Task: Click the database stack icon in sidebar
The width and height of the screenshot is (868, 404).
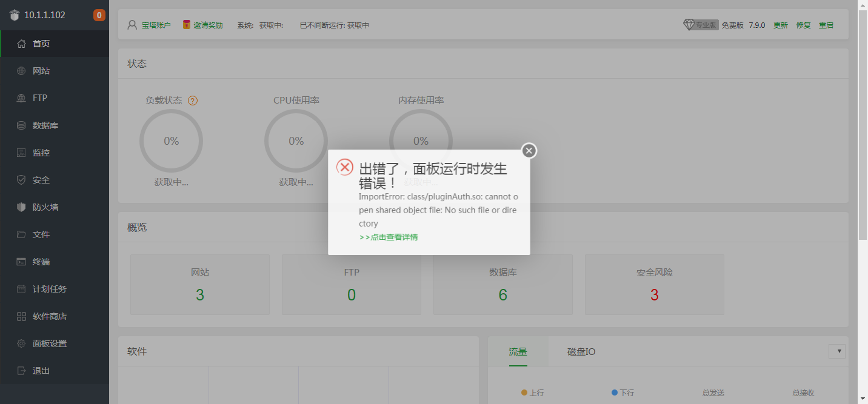Action: click(x=21, y=125)
